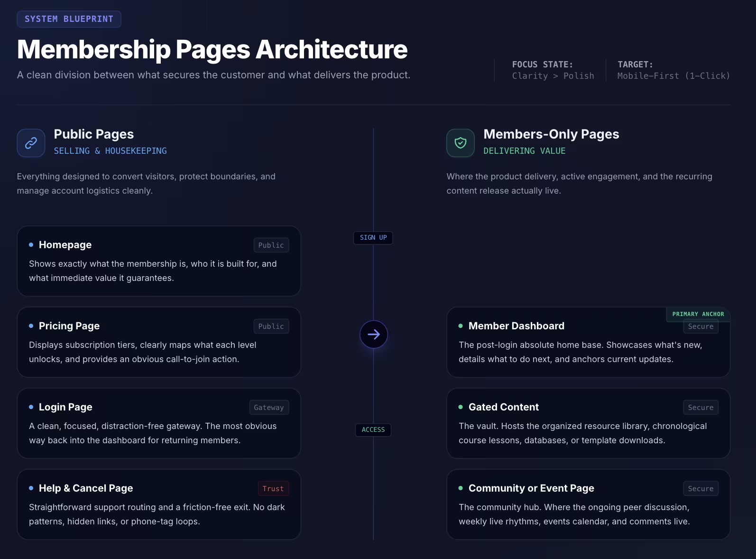This screenshot has width=756, height=559.
Task: Select the Member Dashboard card title
Action: [x=516, y=326]
